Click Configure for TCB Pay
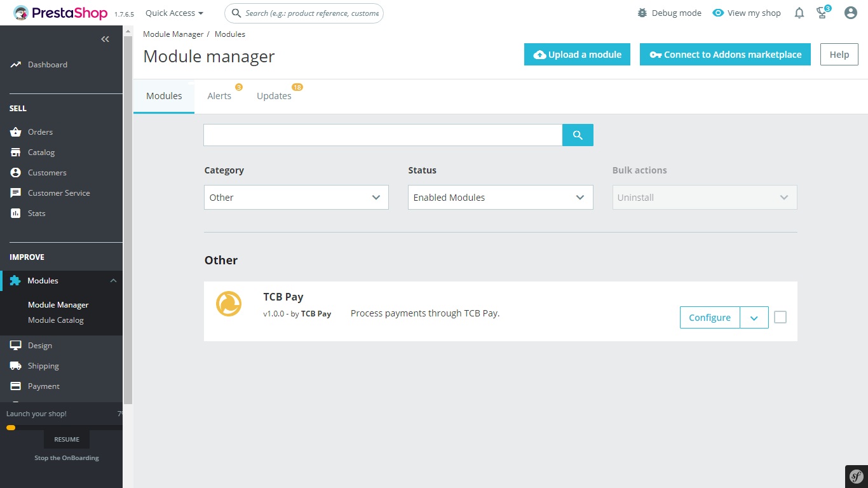The height and width of the screenshot is (488, 868). (x=710, y=318)
